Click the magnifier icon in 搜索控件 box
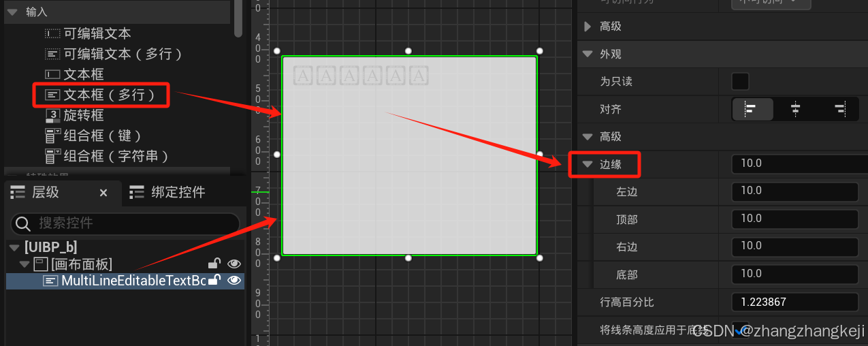868x346 pixels. pyautogui.click(x=23, y=223)
